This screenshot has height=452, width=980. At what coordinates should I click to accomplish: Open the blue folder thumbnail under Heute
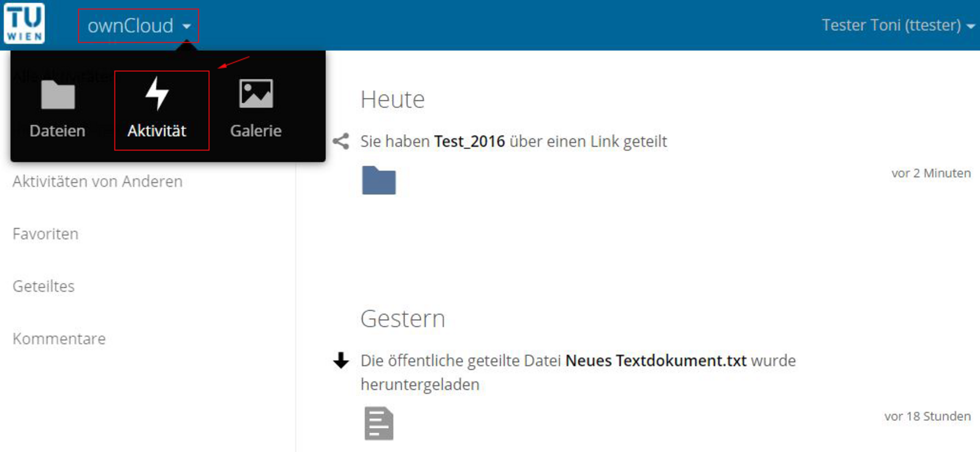[379, 180]
